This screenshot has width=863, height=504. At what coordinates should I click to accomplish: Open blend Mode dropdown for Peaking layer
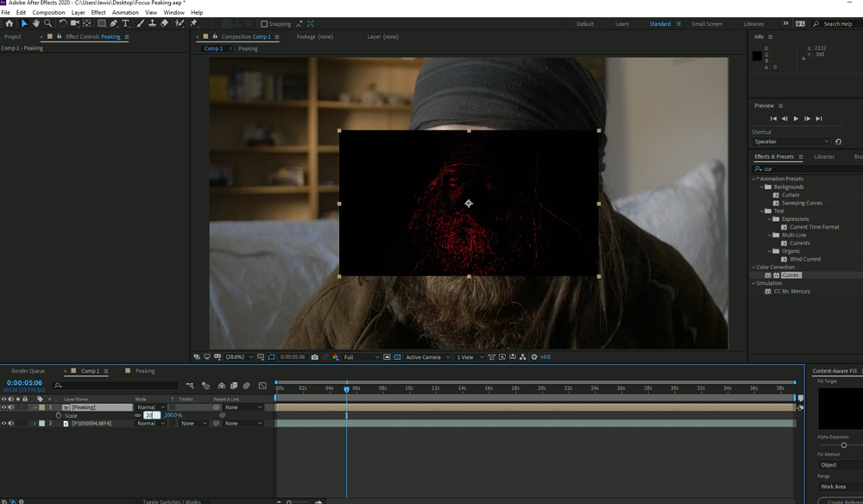click(150, 407)
